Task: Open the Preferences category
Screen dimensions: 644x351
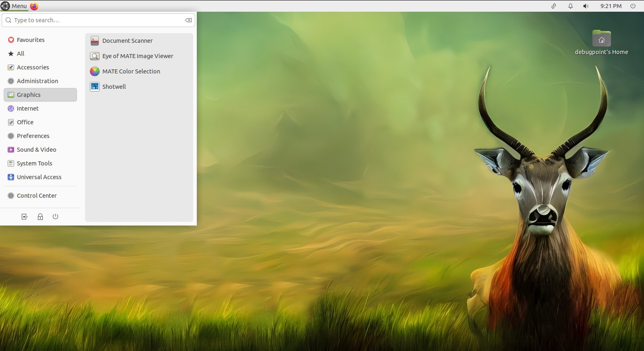Action: point(40,136)
